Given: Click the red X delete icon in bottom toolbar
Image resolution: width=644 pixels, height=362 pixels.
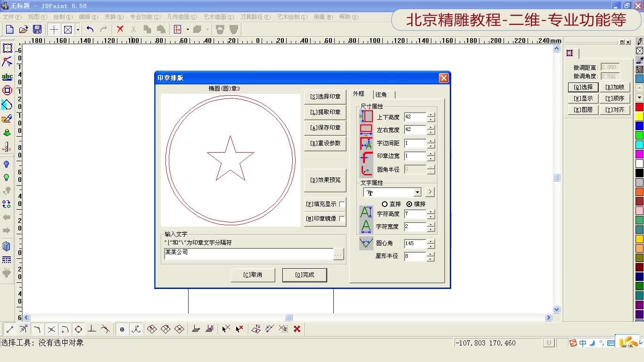Looking at the screenshot, I should click(x=297, y=329).
